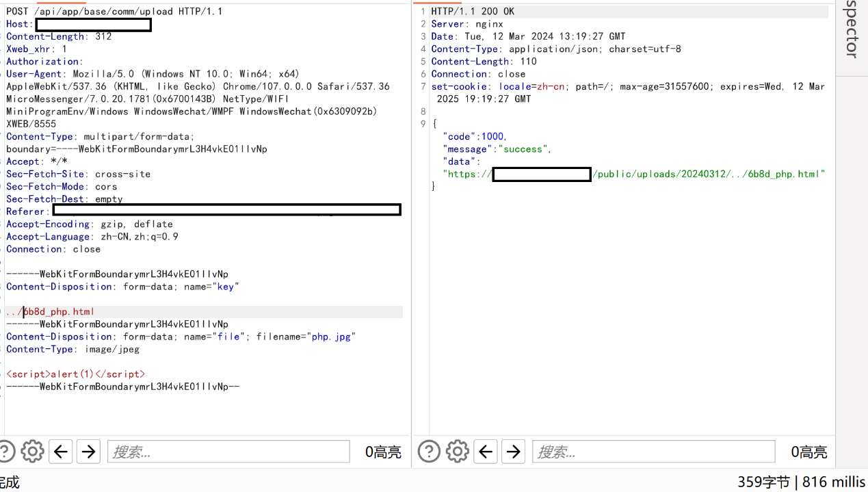
Task: Click the 359字节 | 816 millis status text
Action: click(x=802, y=482)
